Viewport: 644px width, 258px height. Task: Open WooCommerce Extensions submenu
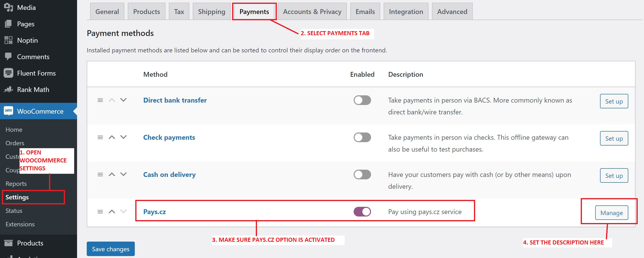pos(20,224)
